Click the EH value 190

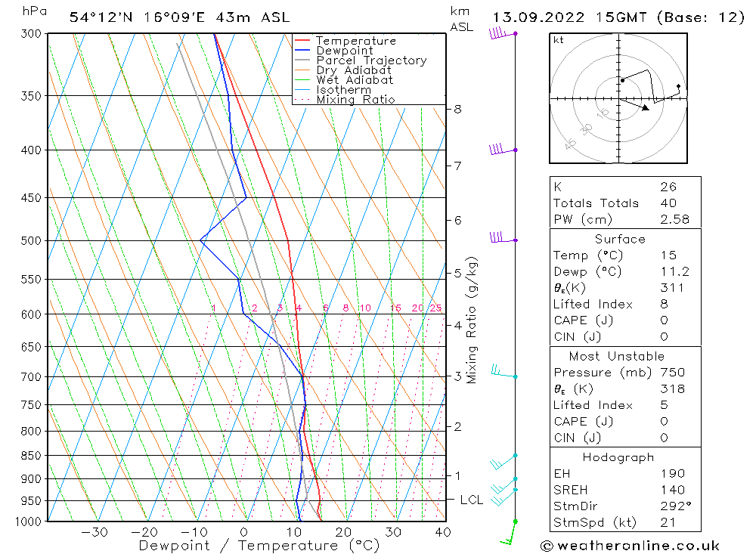[673, 473]
